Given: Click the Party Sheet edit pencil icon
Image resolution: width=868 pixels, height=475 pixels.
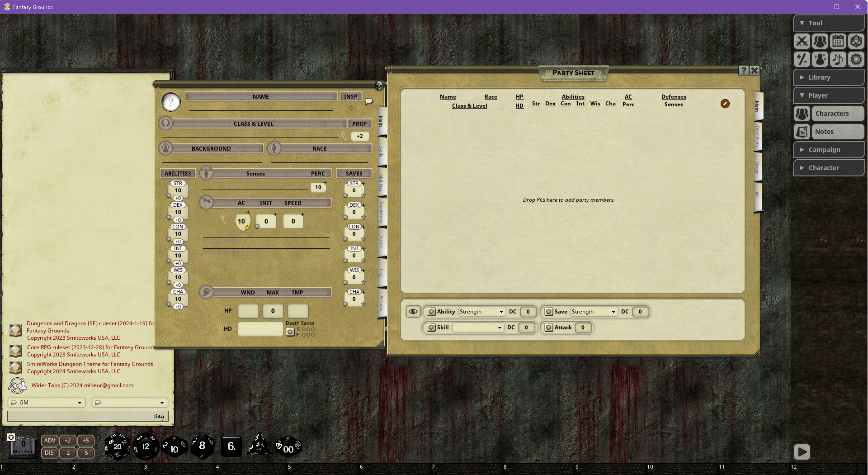Looking at the screenshot, I should tap(725, 104).
